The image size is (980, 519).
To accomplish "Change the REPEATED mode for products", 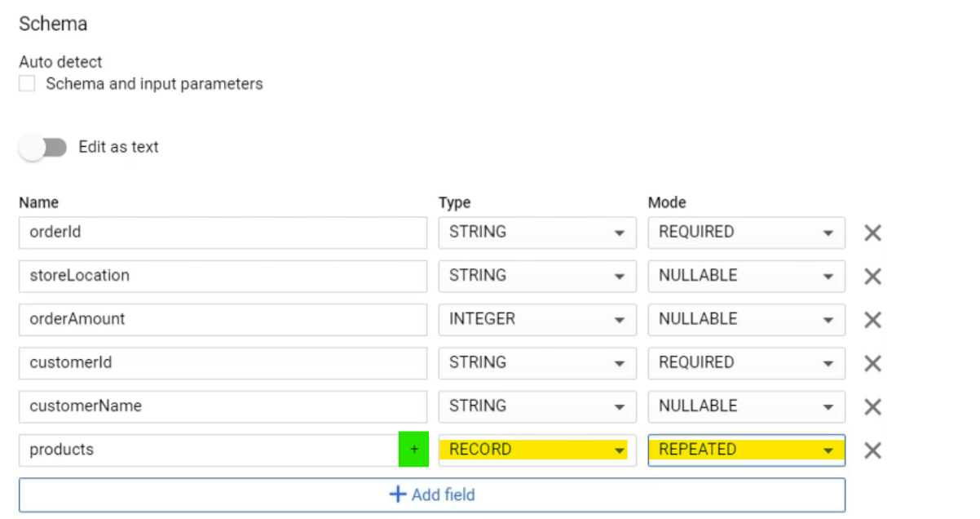I will (x=746, y=450).
